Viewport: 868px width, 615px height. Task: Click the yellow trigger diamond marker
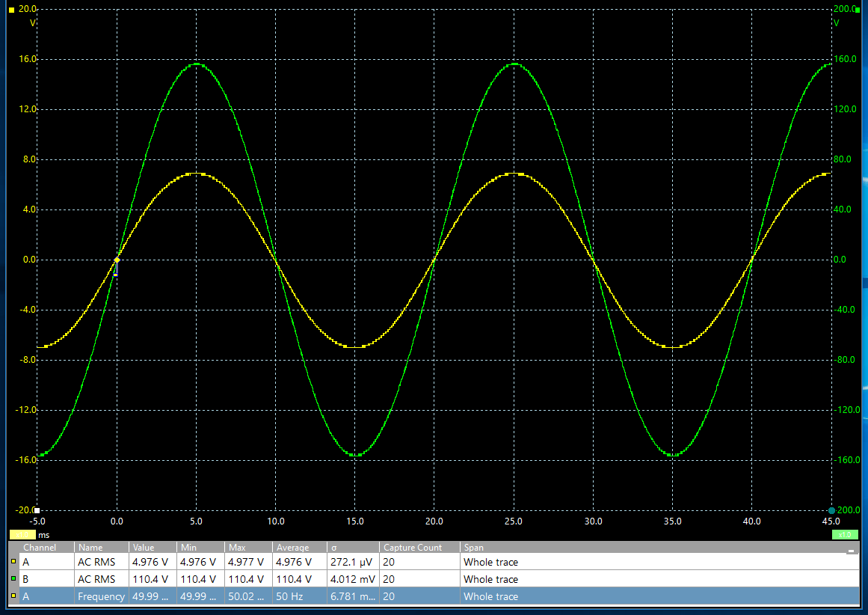coord(117,260)
